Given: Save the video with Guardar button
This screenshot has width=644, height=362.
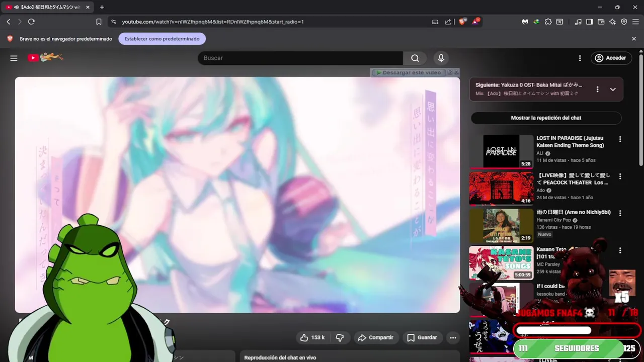Looking at the screenshot, I should click(x=422, y=337).
